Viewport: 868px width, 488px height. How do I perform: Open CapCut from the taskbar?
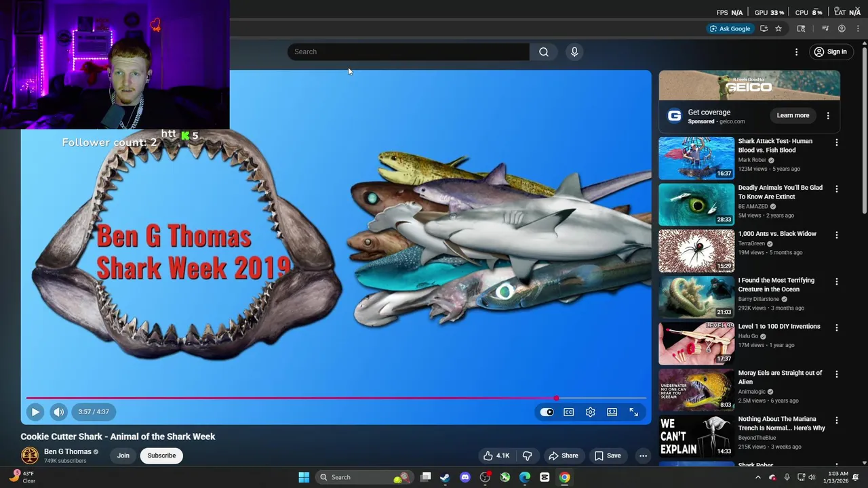tap(545, 477)
